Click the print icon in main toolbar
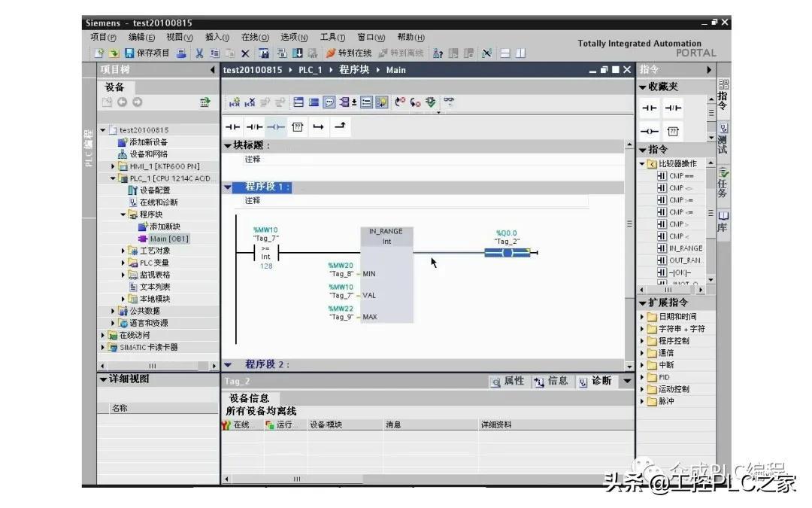Image resolution: width=812 pixels, height=508 pixels. 181,53
